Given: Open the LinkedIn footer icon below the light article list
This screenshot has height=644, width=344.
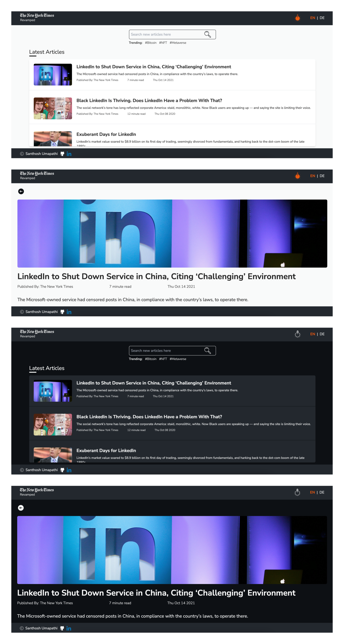Looking at the screenshot, I should 69,154.
